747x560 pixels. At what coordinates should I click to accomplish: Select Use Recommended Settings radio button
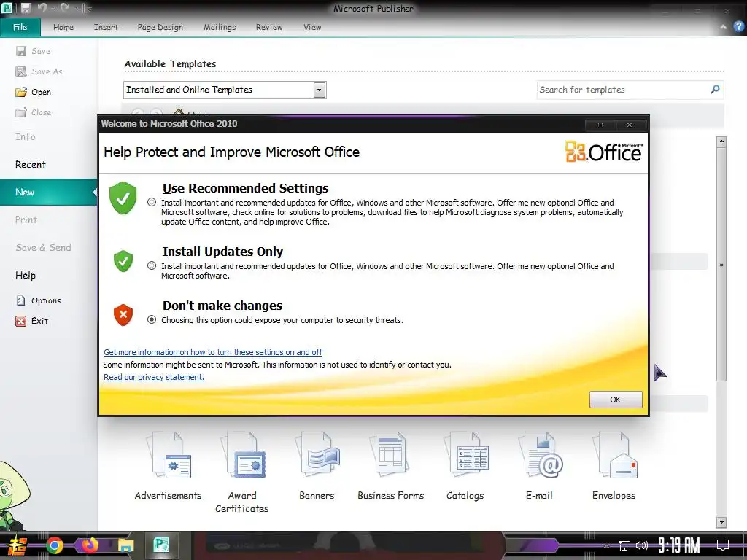(x=152, y=203)
